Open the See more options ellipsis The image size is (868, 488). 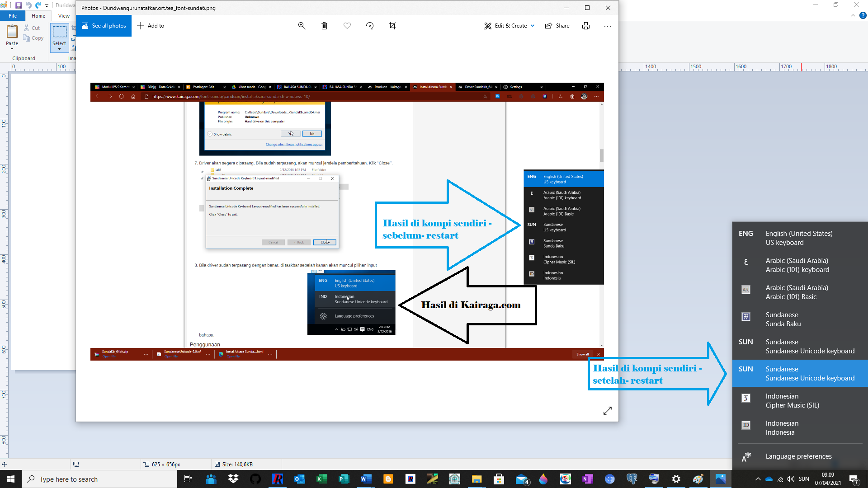click(608, 26)
